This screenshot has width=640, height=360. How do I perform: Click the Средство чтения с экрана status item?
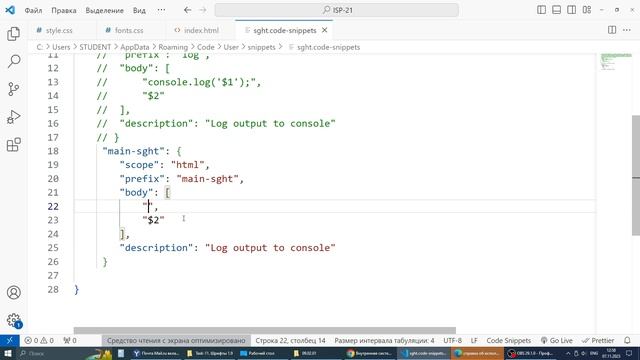click(176, 340)
